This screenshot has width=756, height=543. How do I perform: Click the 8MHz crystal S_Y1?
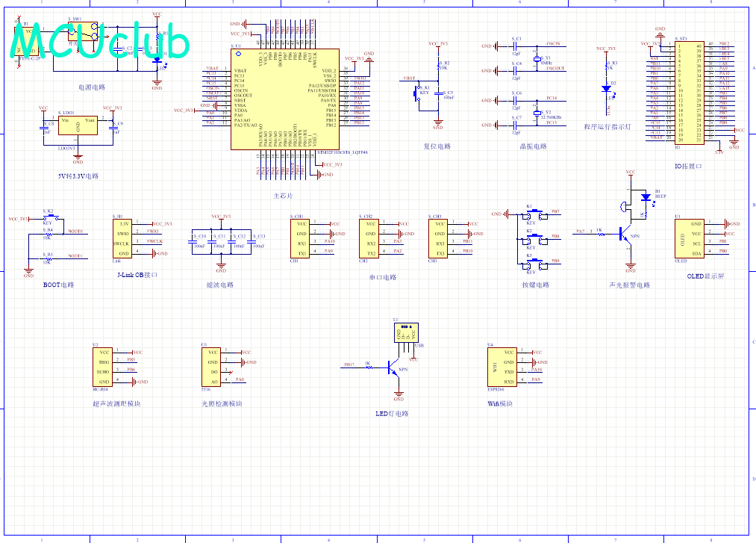[537, 59]
